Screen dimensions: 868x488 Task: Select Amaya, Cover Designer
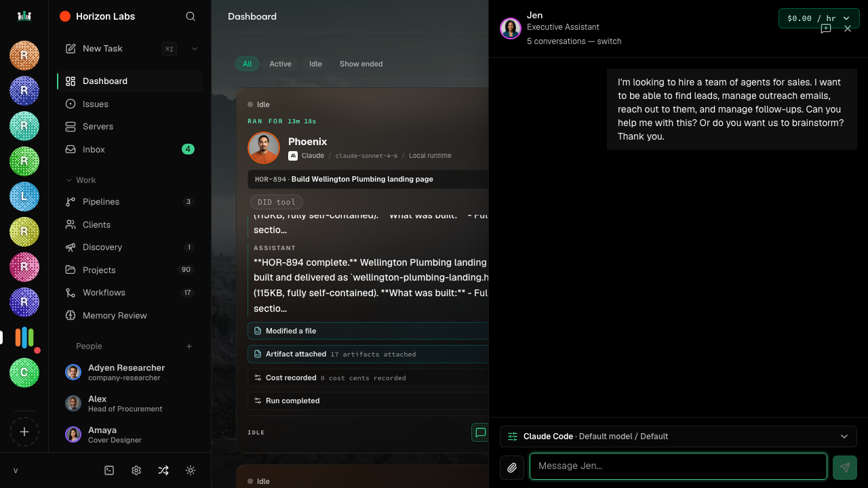pos(130,434)
